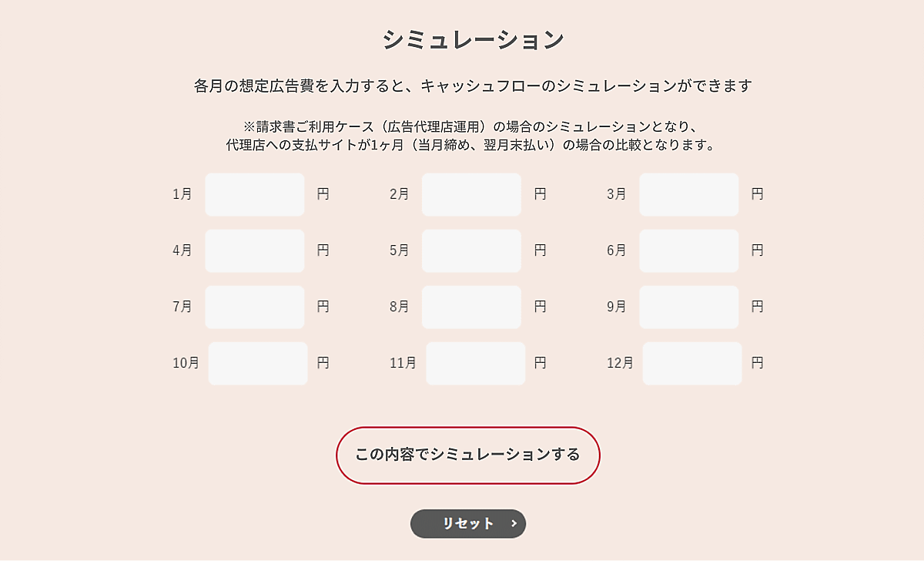The height and width of the screenshot is (561, 924).
Task: Select the 11月 ad cost field
Action: tap(475, 363)
